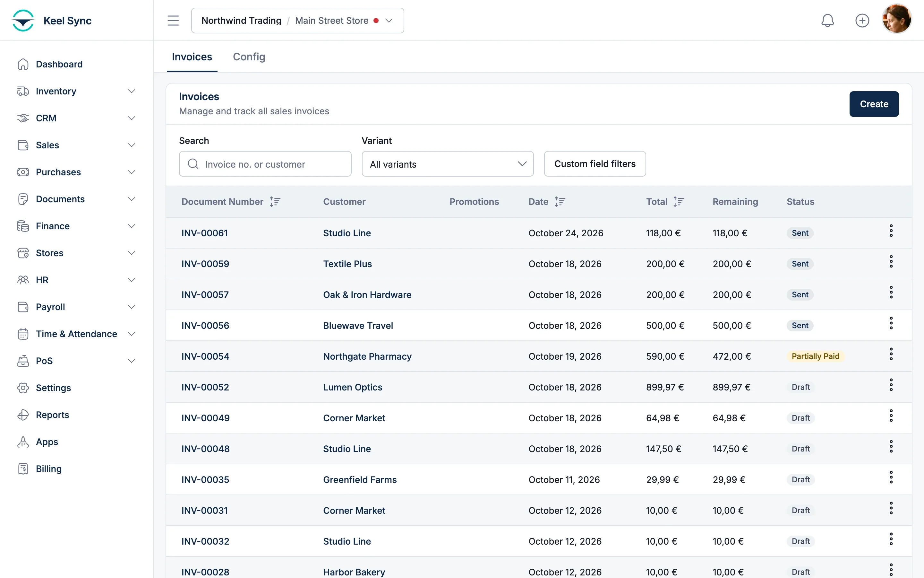Switch to the Config tab
This screenshot has height=578, width=924.
click(249, 57)
